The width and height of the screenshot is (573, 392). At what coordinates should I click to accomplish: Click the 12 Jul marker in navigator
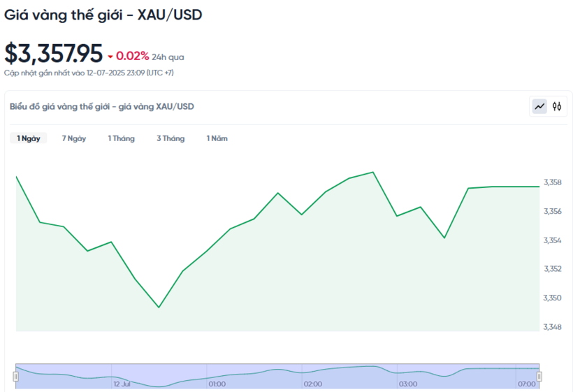[x=122, y=384]
